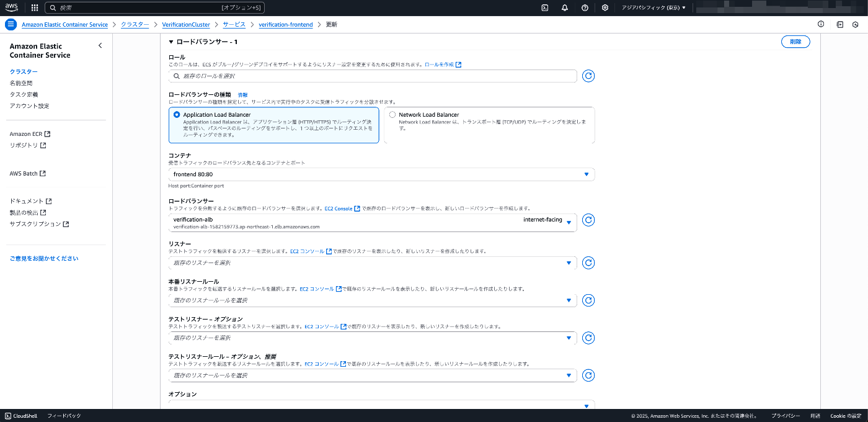Open EC2 コンソール link under 本番リスナールール

click(321, 289)
